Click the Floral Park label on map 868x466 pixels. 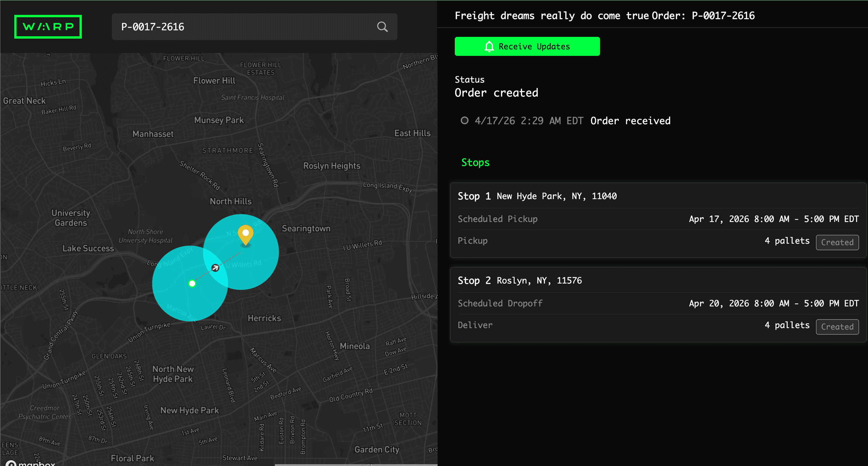click(132, 458)
